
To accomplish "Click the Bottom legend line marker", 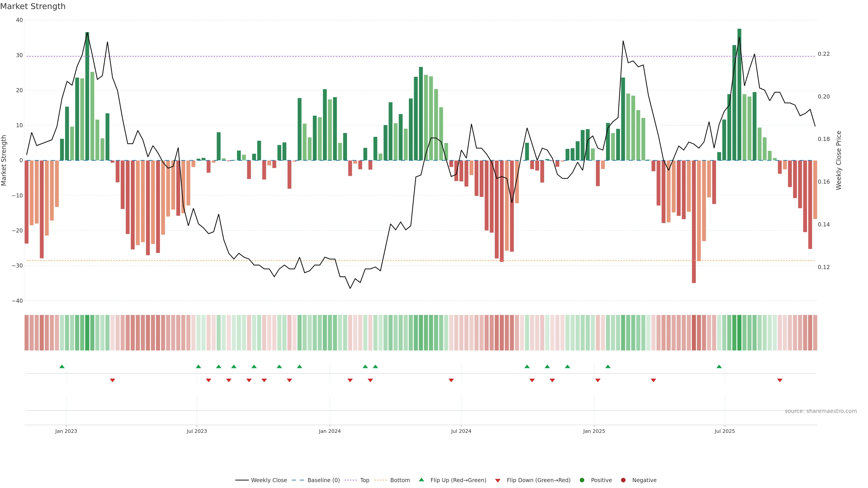I will tap(381, 480).
